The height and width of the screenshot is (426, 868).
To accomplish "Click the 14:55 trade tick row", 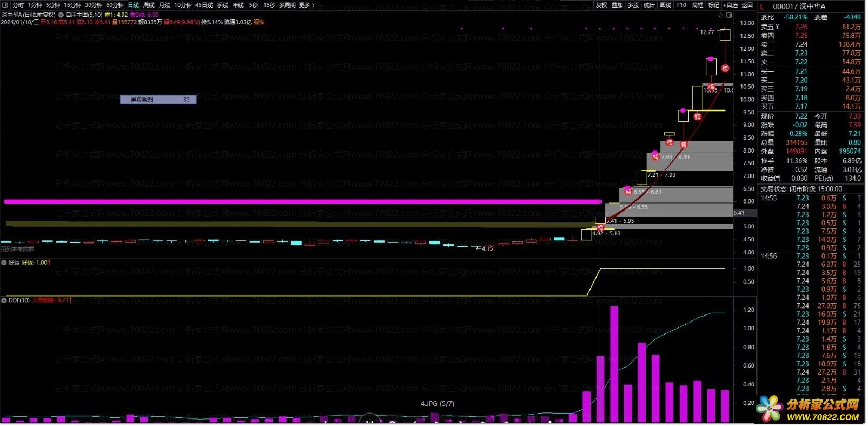I will click(811, 198).
